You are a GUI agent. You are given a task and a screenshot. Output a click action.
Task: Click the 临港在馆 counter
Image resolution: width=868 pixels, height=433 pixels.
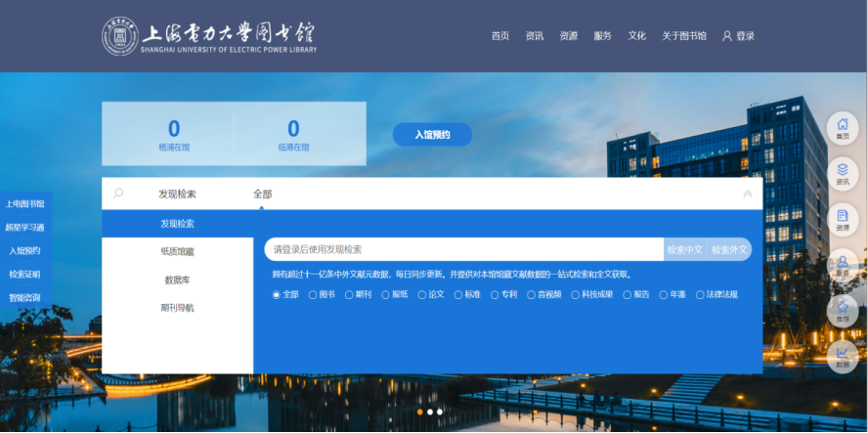click(x=293, y=135)
